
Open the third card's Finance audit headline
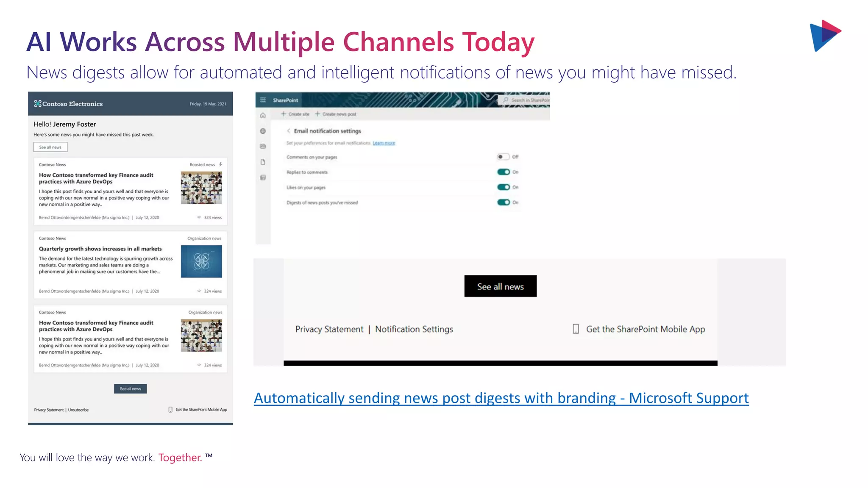tap(96, 326)
